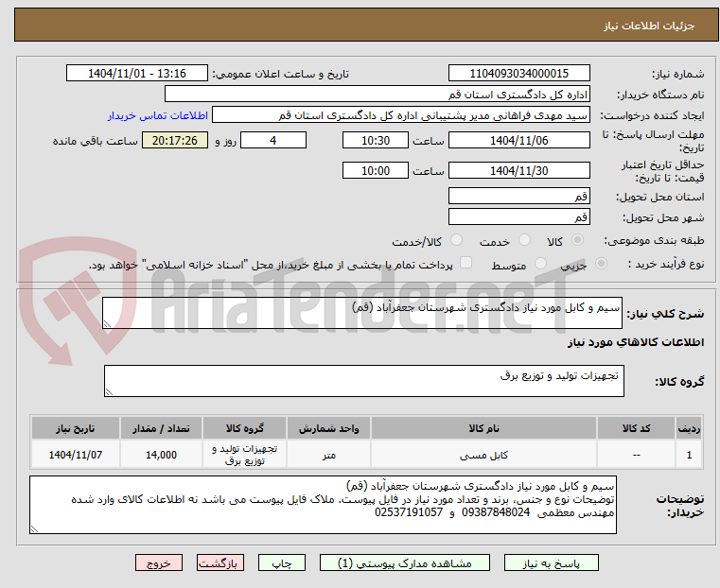Toggle the اسناد خزانه اسلامی payment checkbox
Image resolution: width=720 pixels, height=588 pixels.
(x=465, y=263)
